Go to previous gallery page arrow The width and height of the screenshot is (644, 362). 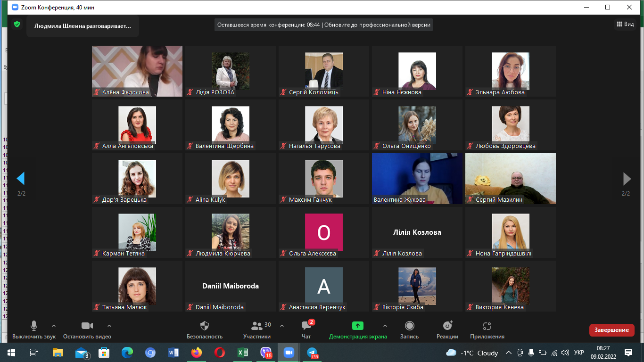[x=21, y=179]
